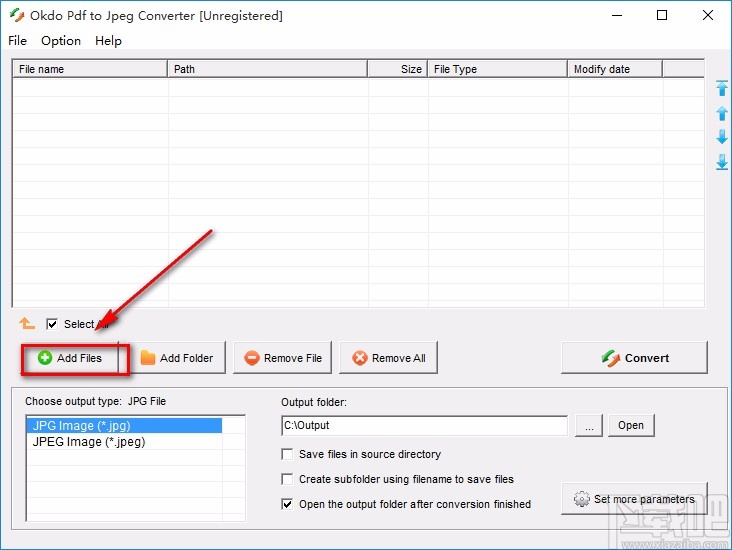Click the Remove File button
732x550 pixels.
(282, 358)
